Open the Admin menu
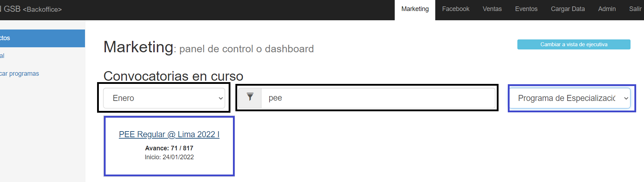 point(607,9)
